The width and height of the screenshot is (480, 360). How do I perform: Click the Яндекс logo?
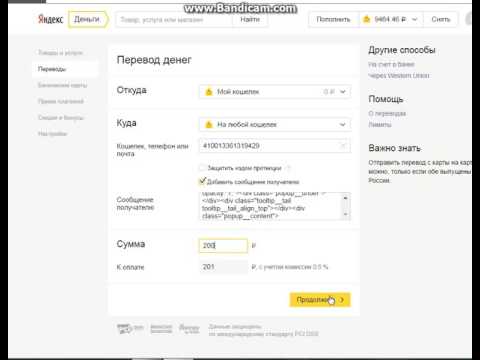click(x=51, y=19)
